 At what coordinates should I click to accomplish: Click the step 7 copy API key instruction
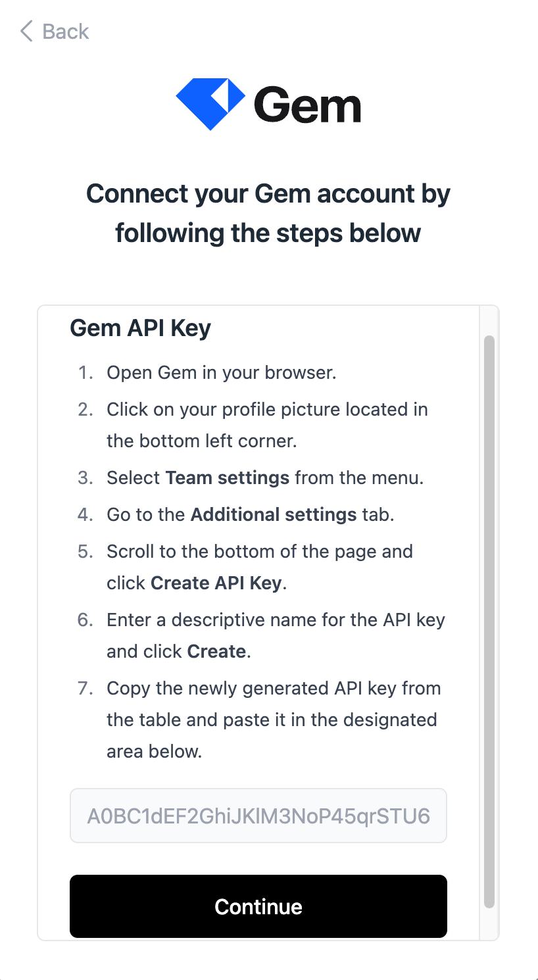pos(274,688)
